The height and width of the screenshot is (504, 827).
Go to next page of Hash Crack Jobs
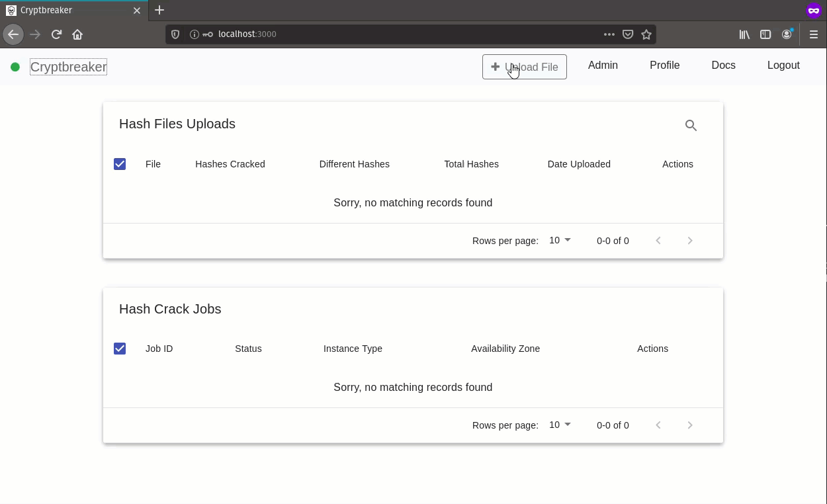[x=690, y=425]
